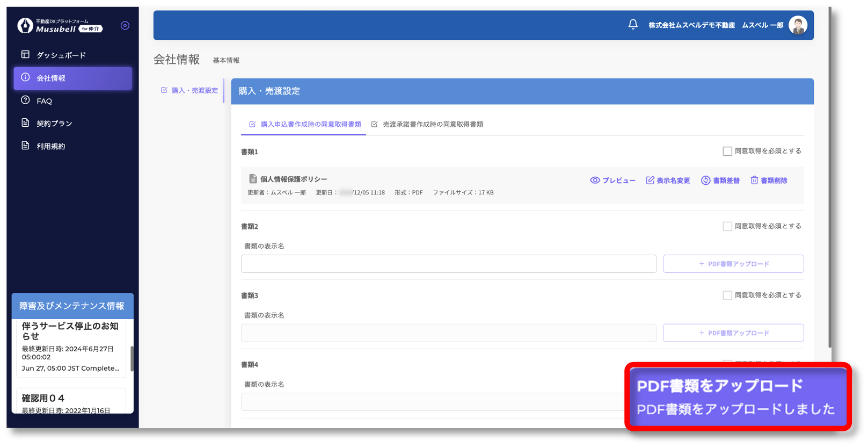This screenshot has width=868, height=448.
Task: Click 書類差替 to replace document
Action: (720, 180)
